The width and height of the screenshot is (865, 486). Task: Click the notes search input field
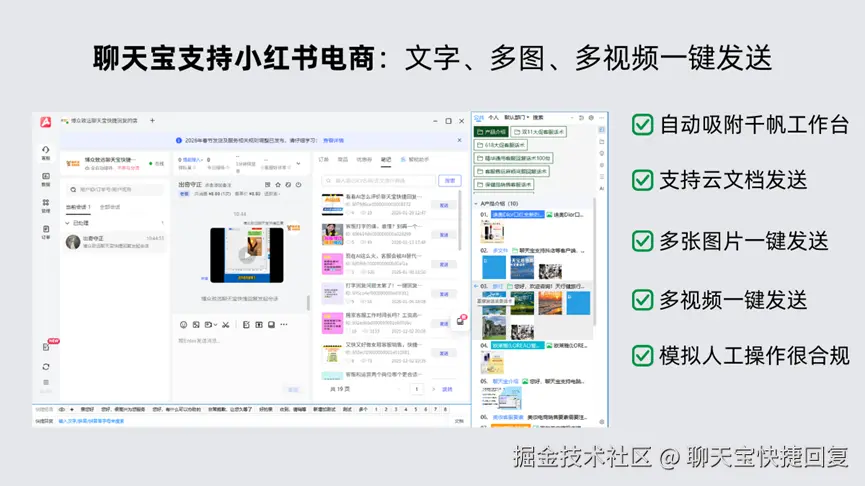click(x=378, y=181)
